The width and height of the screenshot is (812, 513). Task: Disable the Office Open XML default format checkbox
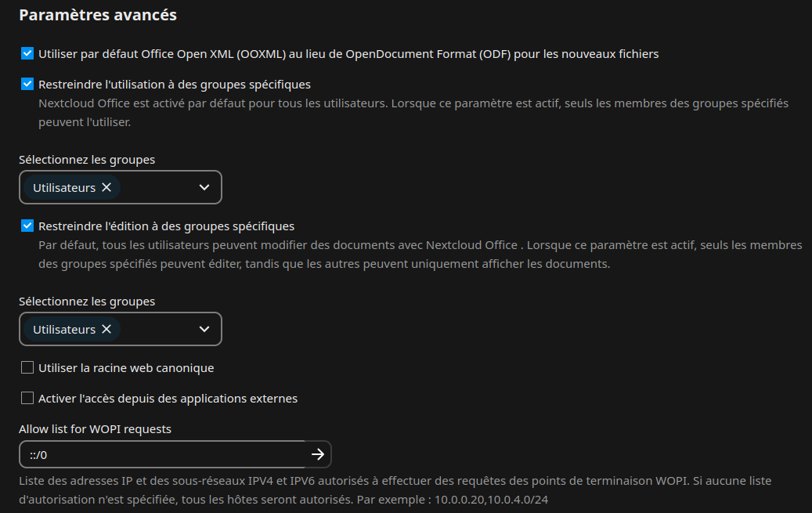(27, 54)
